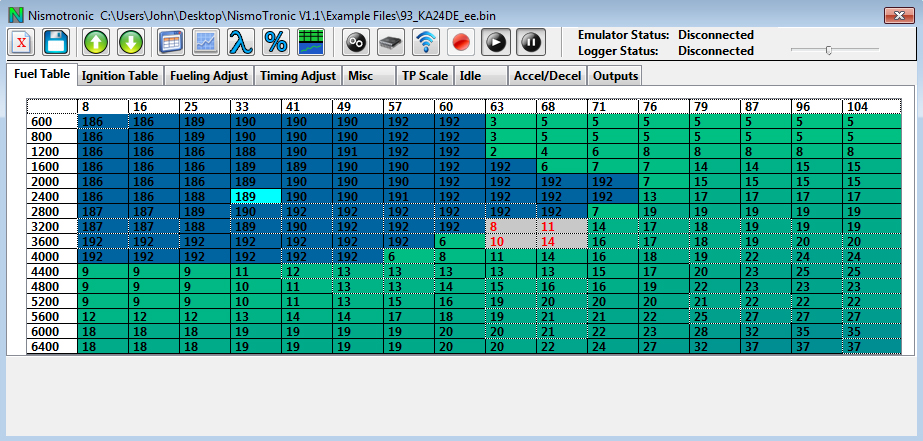The width and height of the screenshot is (923, 441).
Task: Open the table view toolbar icon
Action: tap(171, 43)
